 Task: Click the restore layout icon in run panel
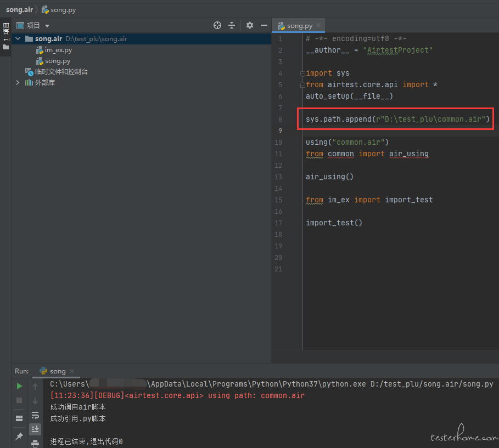(x=19, y=418)
